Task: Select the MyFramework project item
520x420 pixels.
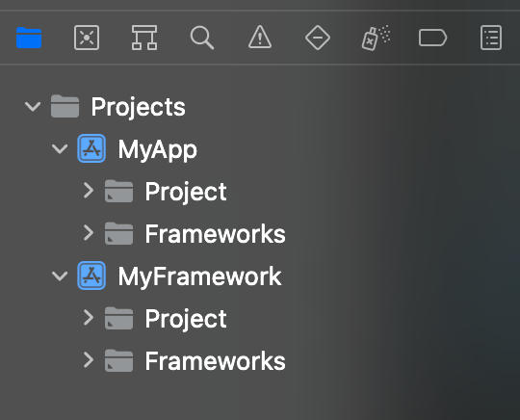Action: 200,276
